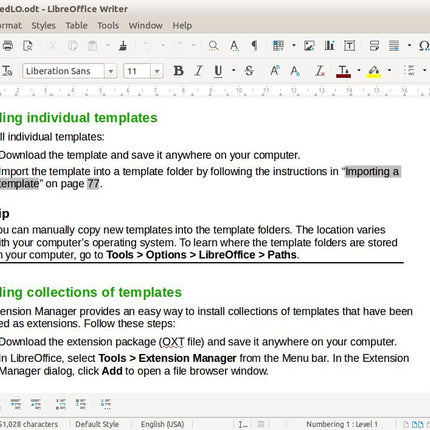Toggle Subscript formatting
Image resolution: width=430 pixels, height=430 pixels.
pyautogui.click(x=295, y=71)
